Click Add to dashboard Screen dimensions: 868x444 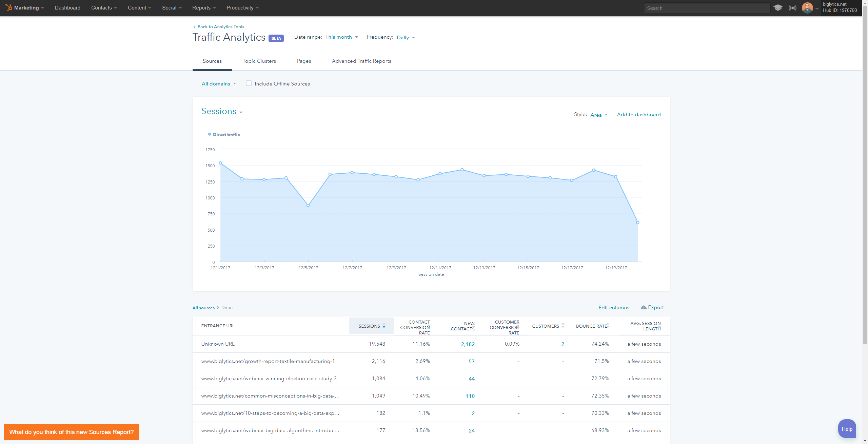[638, 115]
